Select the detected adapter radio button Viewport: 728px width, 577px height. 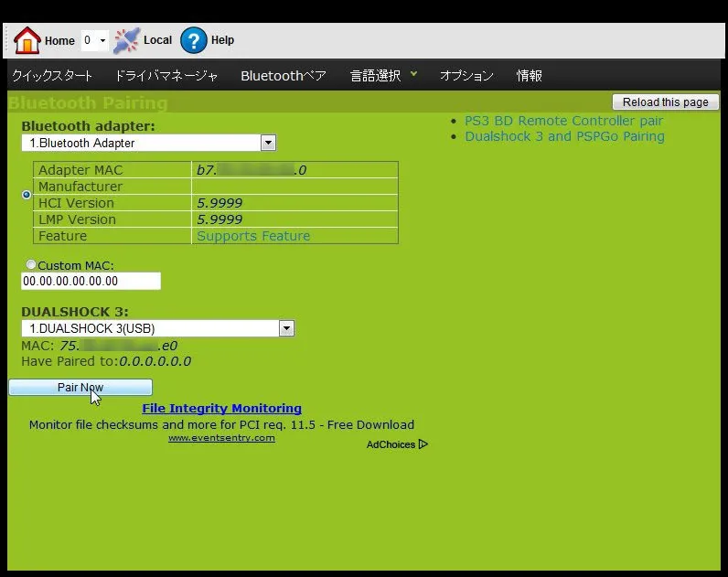point(27,195)
